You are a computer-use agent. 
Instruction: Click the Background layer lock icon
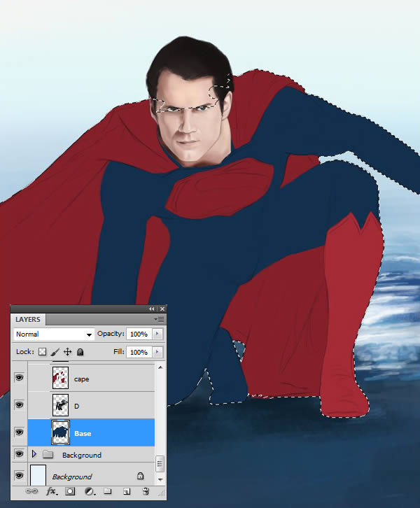140,476
